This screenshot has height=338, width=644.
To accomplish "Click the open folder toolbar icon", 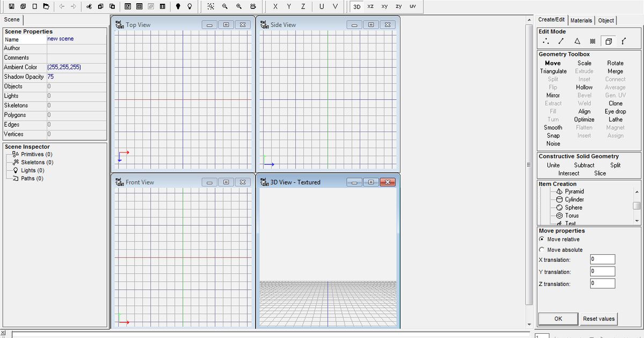I will (x=47, y=6).
